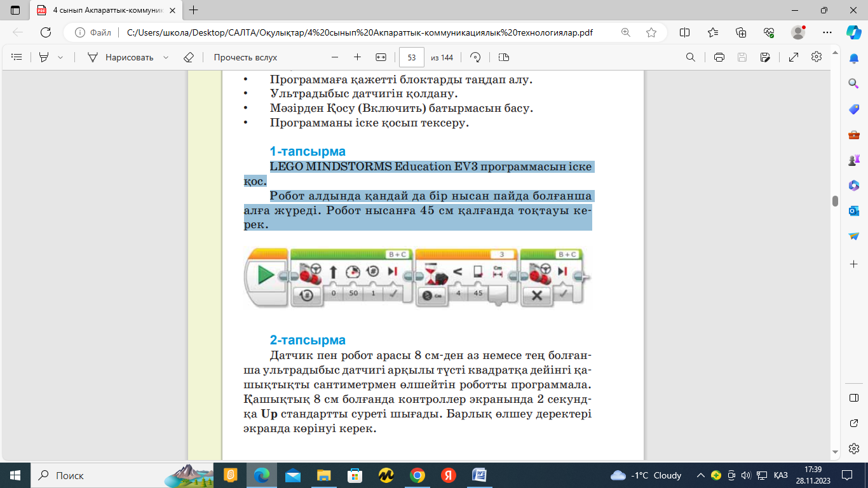Image resolution: width=868 pixels, height=488 pixels.
Task: Open the Favorites list
Action: pos(713,32)
